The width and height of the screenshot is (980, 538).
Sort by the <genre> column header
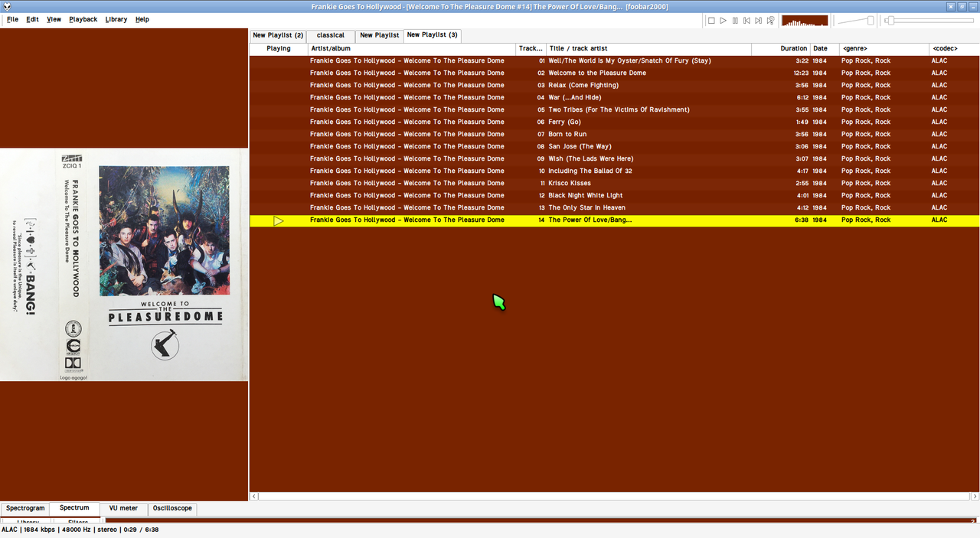(884, 48)
